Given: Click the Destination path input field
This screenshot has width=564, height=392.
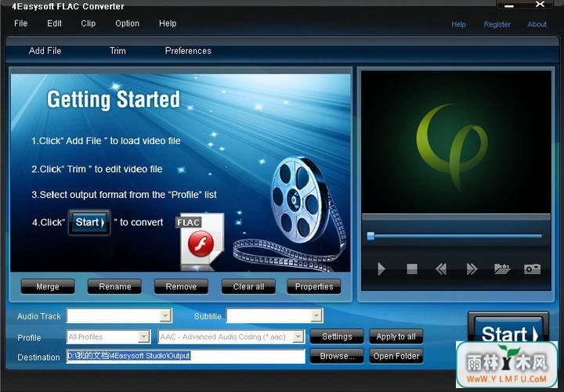Looking at the screenshot, I should pyautogui.click(x=186, y=356).
